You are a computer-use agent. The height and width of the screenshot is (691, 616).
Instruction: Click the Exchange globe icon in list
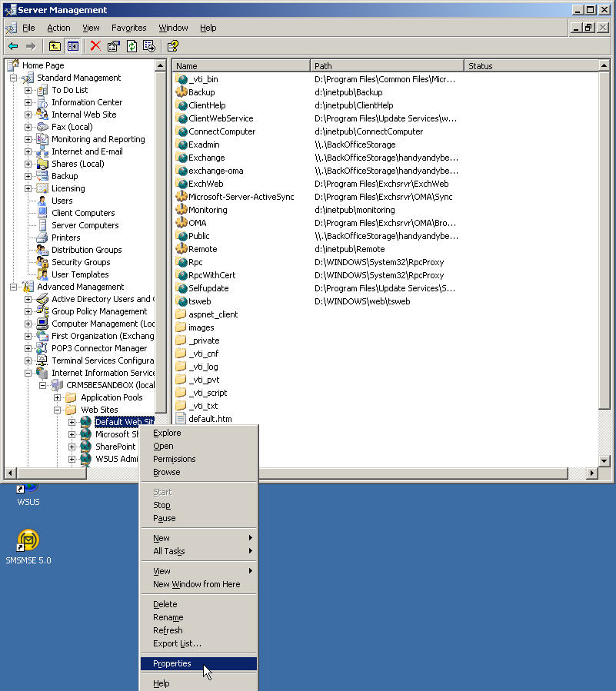click(x=181, y=158)
